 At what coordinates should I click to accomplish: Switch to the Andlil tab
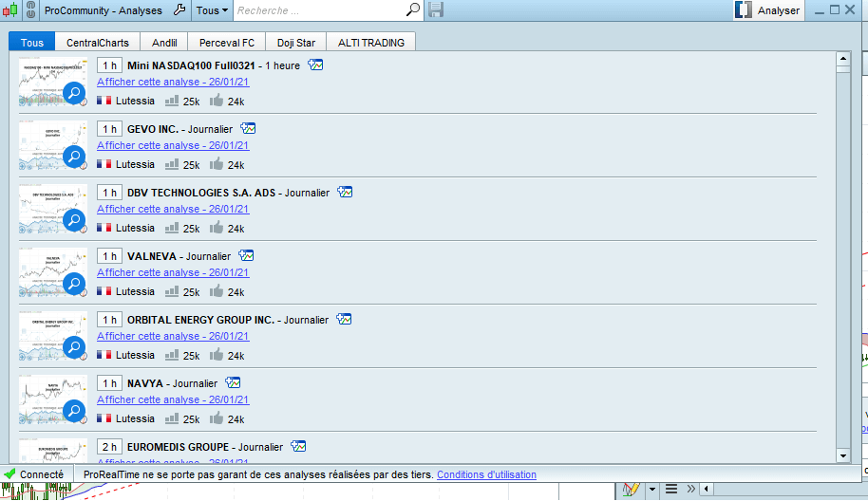[x=164, y=43]
